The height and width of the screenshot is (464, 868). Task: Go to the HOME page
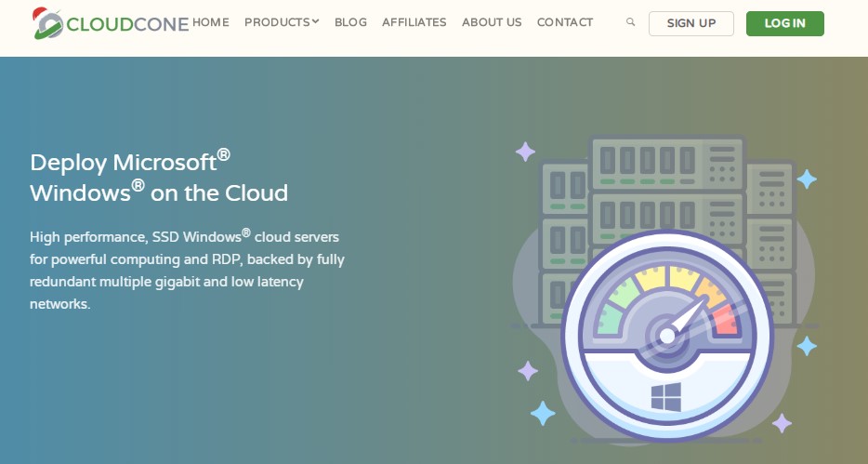[210, 22]
